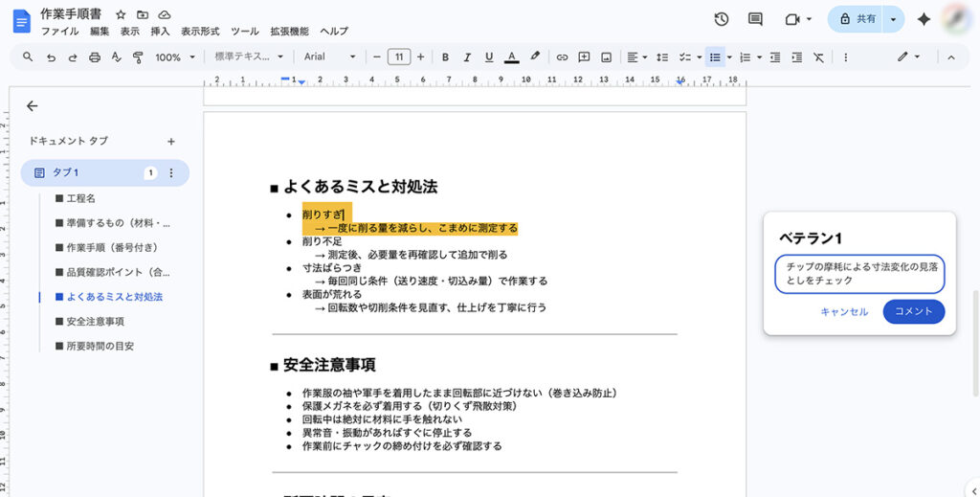Insert an image from toolbar

tap(606, 56)
